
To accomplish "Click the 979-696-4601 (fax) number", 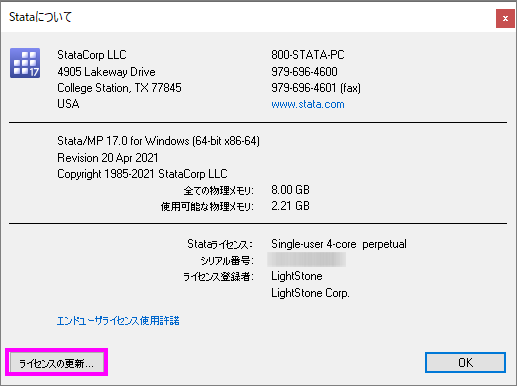I will pyautogui.click(x=316, y=88).
